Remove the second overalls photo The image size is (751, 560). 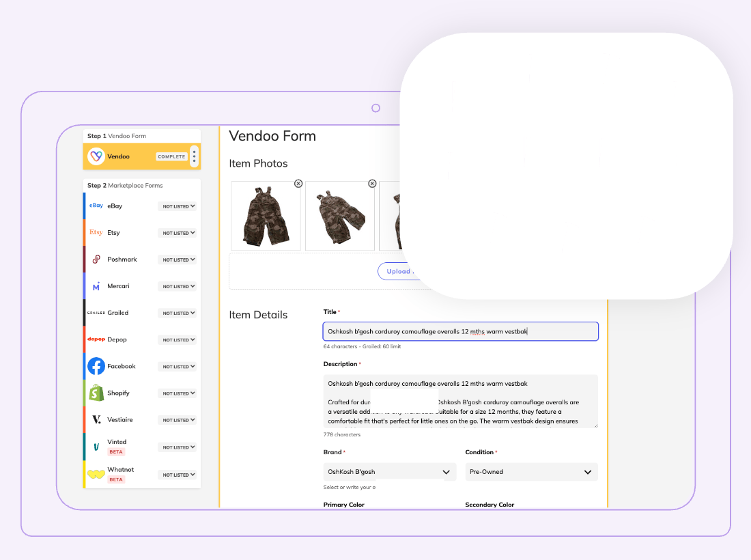pos(372,184)
